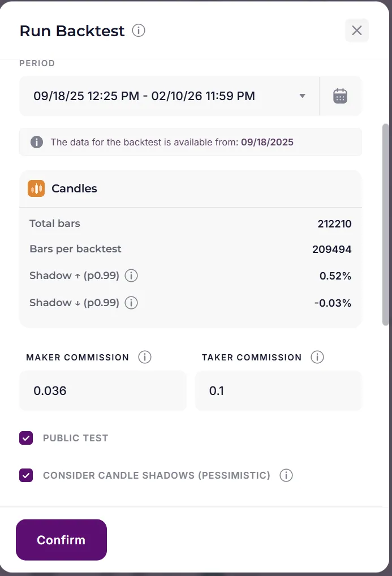
Task: Click the Consider Candle Shadows info icon
Action: click(286, 475)
